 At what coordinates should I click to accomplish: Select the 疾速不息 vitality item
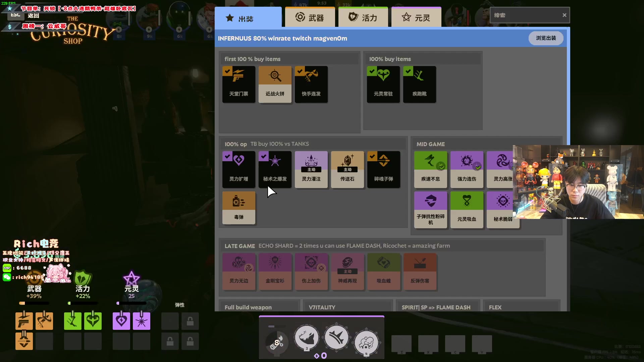[x=430, y=169]
